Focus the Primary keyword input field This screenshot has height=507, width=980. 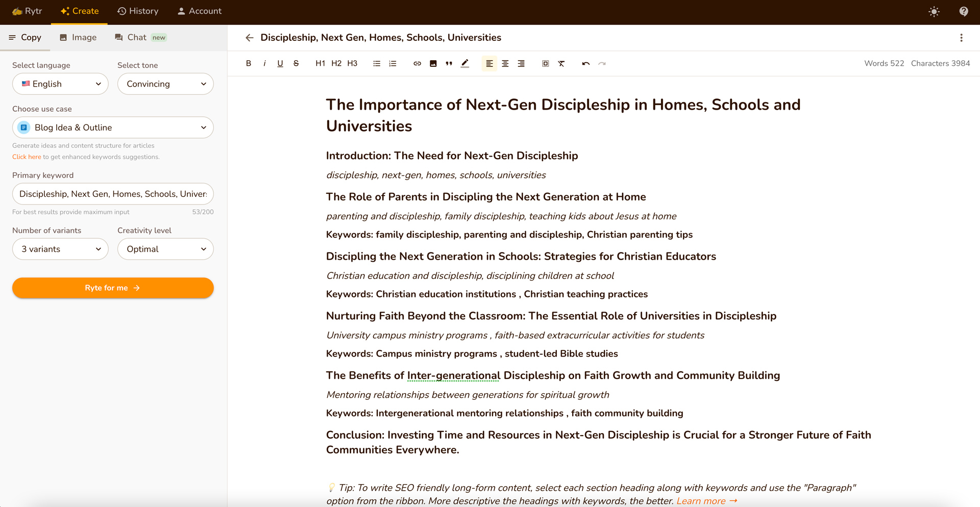pyautogui.click(x=113, y=194)
